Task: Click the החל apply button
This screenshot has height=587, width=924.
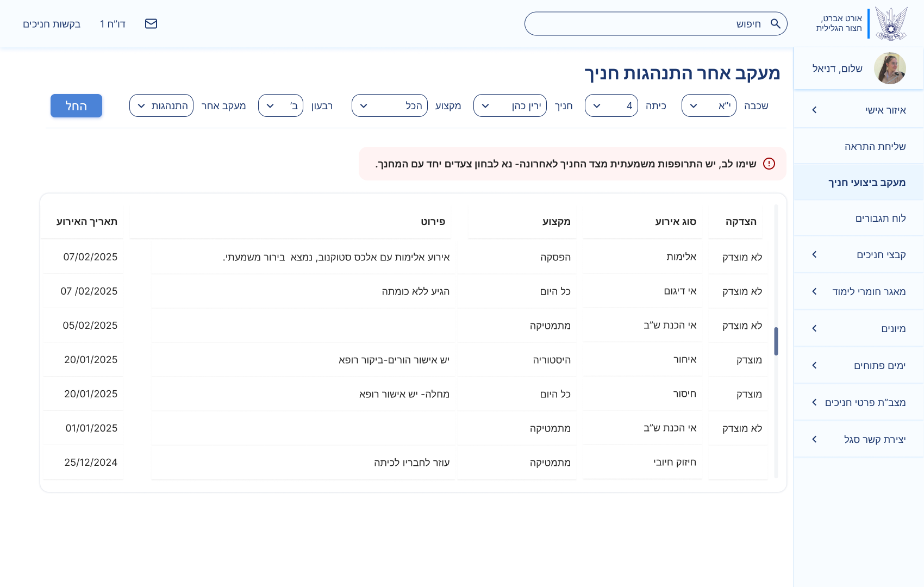Action: tap(76, 105)
